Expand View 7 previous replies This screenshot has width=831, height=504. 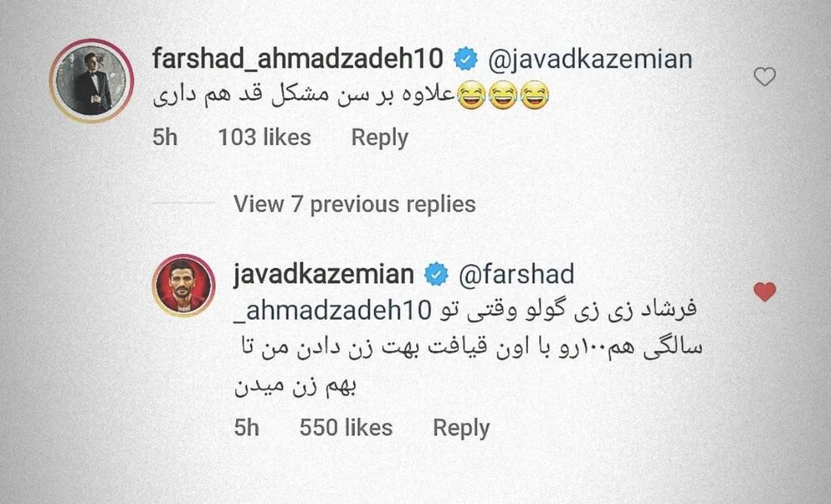(355, 203)
